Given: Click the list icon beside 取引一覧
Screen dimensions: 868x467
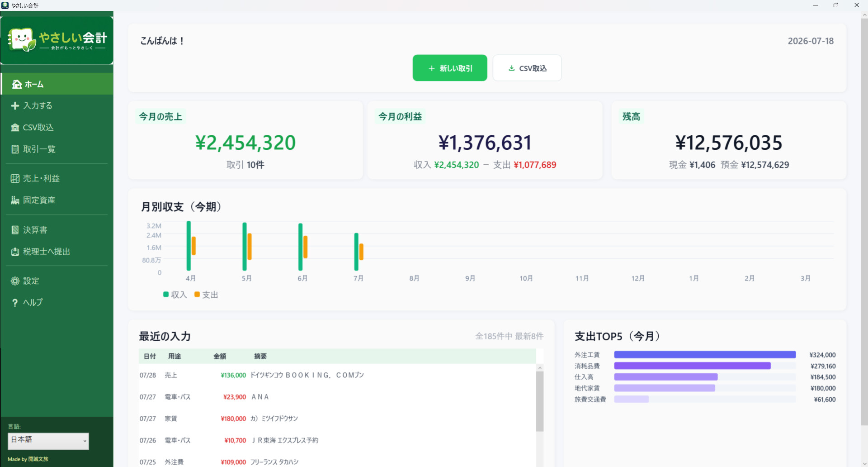Looking at the screenshot, I should pos(15,149).
